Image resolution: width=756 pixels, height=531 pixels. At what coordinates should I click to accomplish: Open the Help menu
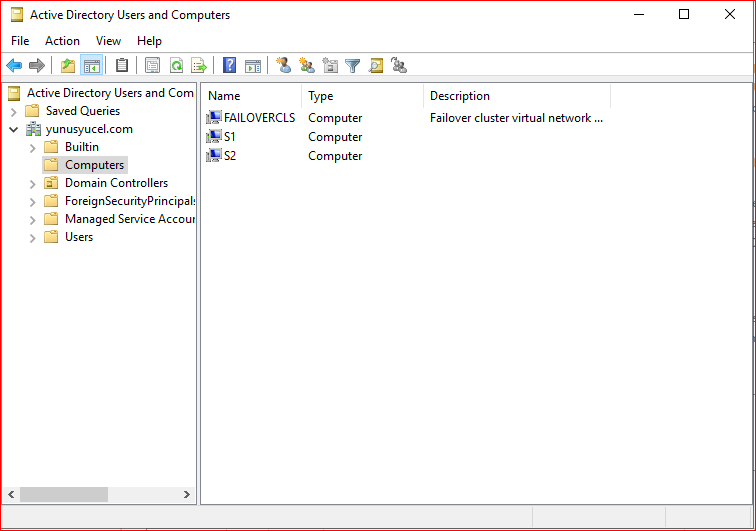coord(149,41)
